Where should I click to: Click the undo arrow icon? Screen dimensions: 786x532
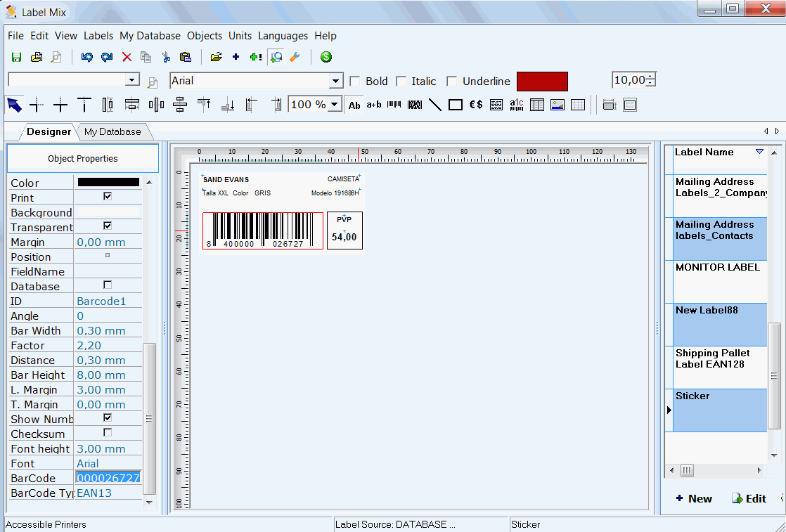(x=86, y=57)
